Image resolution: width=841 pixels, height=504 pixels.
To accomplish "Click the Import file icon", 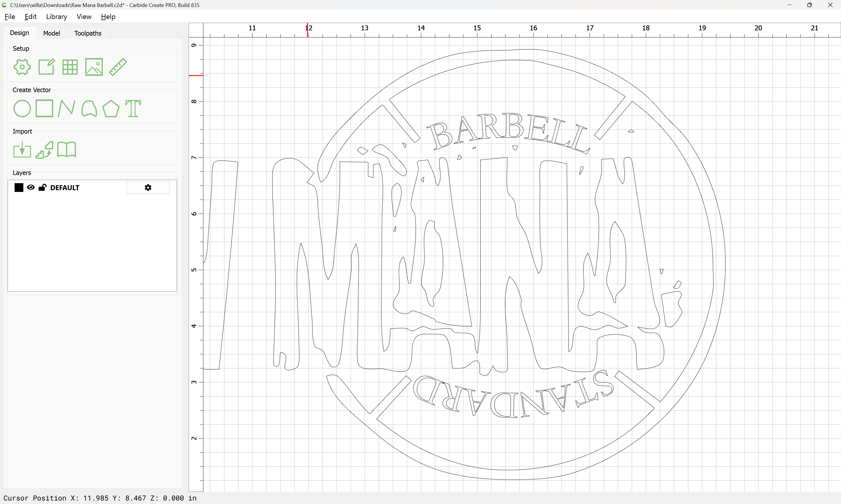I will [22, 150].
